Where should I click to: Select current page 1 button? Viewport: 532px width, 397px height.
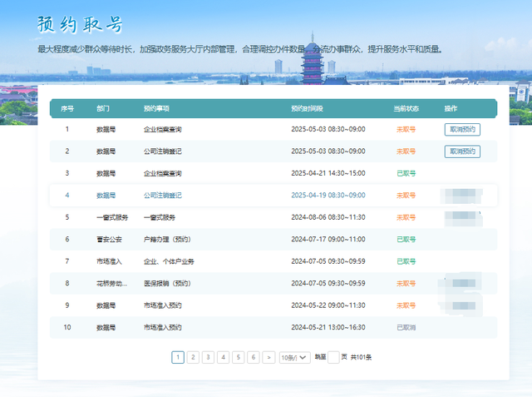[178, 357]
